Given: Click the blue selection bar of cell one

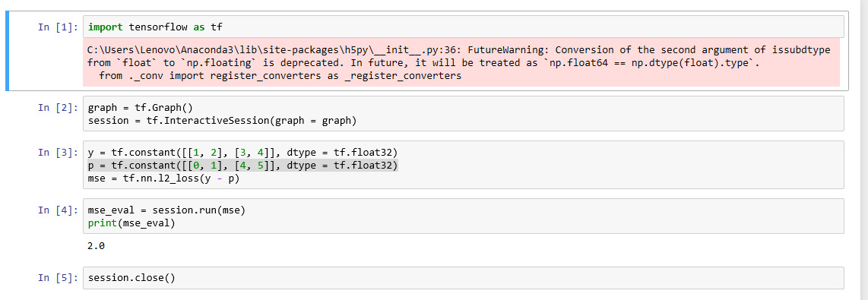Looking at the screenshot, I should click(7, 50).
